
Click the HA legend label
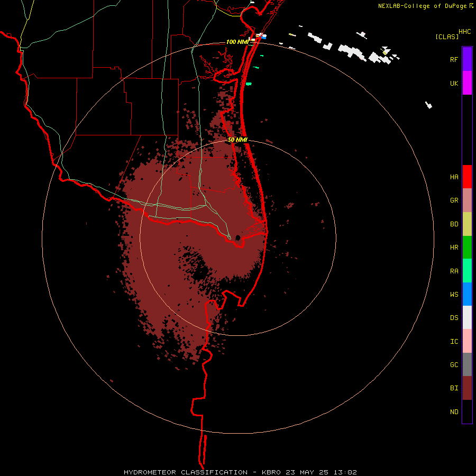(x=454, y=177)
